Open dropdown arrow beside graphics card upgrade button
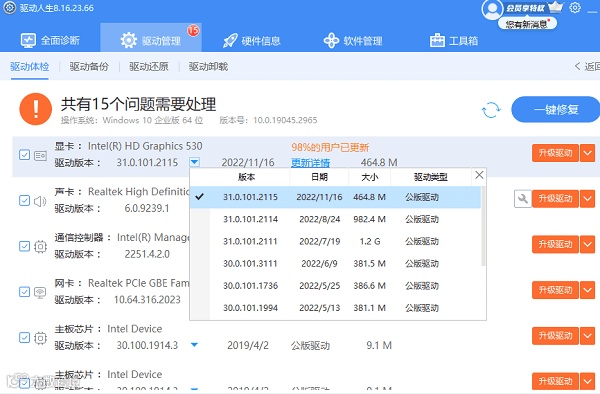The height and width of the screenshot is (394, 600). click(587, 153)
